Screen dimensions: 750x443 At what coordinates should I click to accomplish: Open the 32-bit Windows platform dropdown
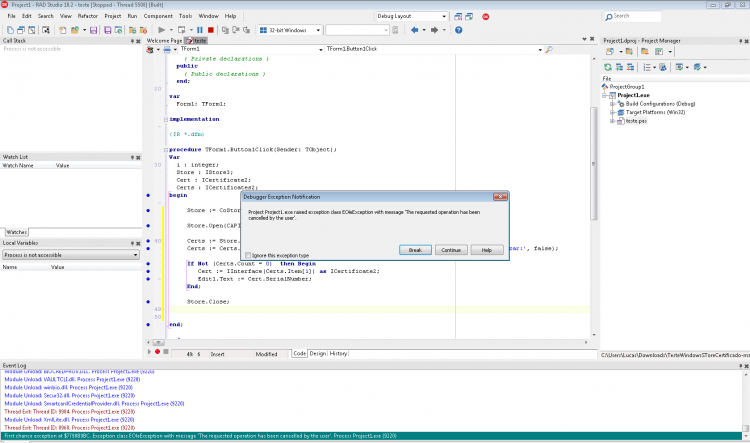290,30
